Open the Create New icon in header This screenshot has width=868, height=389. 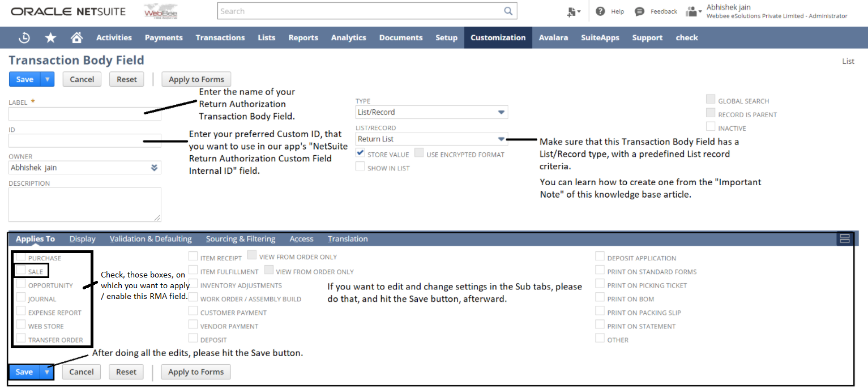[x=573, y=11]
